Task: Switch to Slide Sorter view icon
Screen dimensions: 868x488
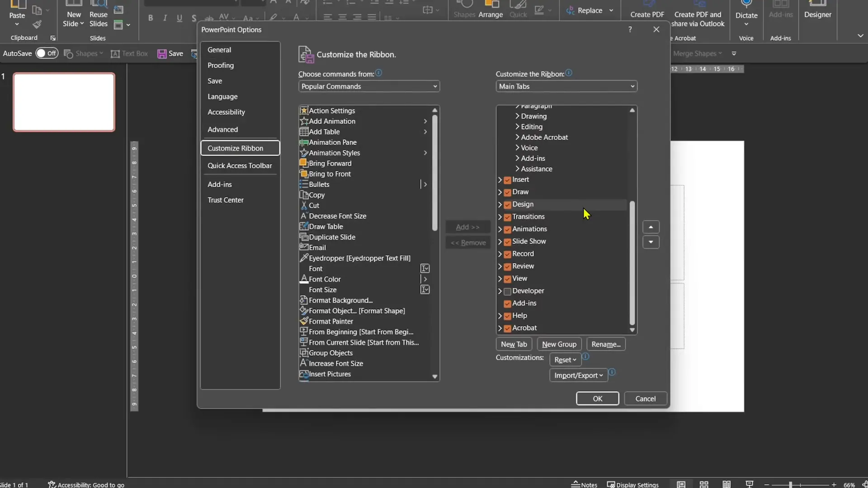Action: (704, 484)
